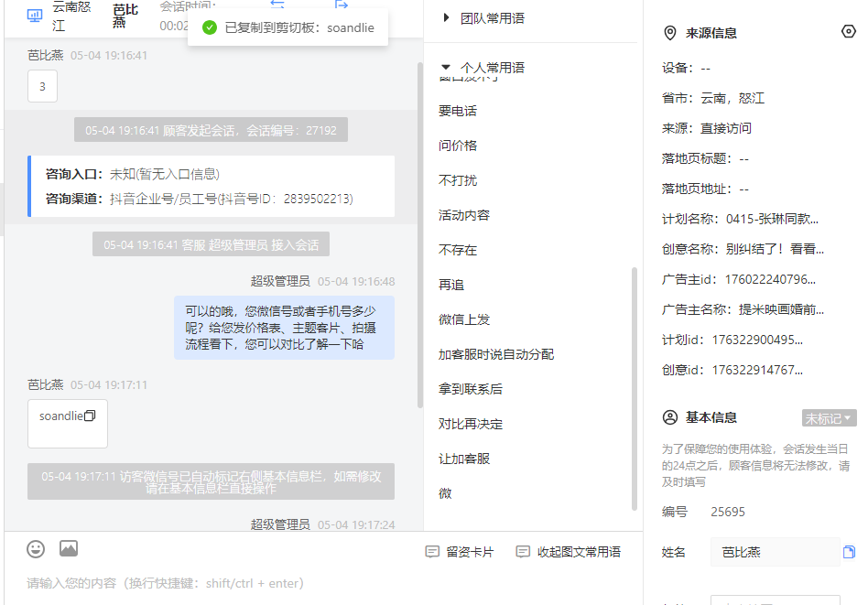Click the 计划id row
Screen dimensions: 868x605
(x=732, y=340)
